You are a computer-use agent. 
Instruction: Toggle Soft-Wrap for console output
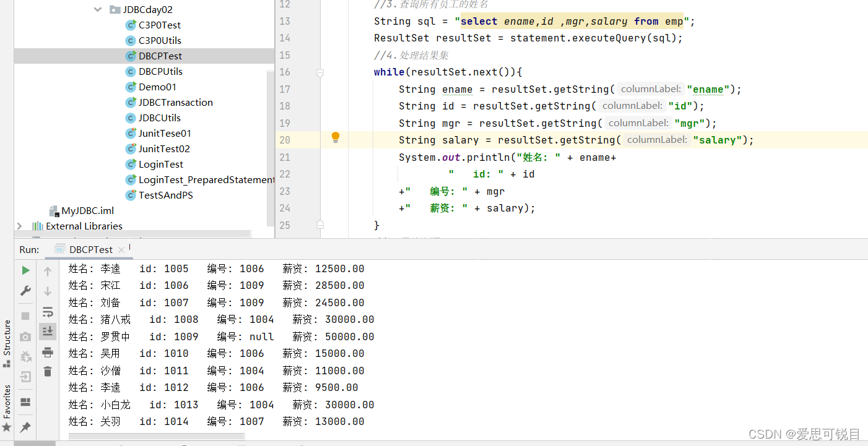click(x=48, y=313)
